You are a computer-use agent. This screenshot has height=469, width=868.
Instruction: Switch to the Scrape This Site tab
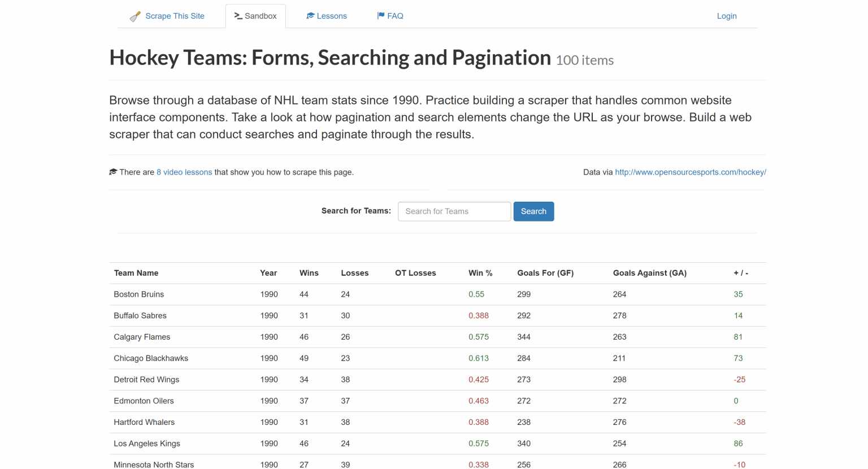(x=173, y=16)
